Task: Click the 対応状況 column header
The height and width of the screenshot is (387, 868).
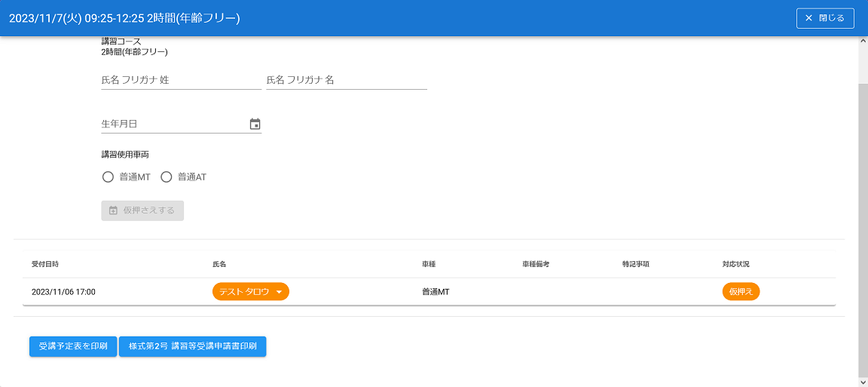Action: tap(735, 265)
